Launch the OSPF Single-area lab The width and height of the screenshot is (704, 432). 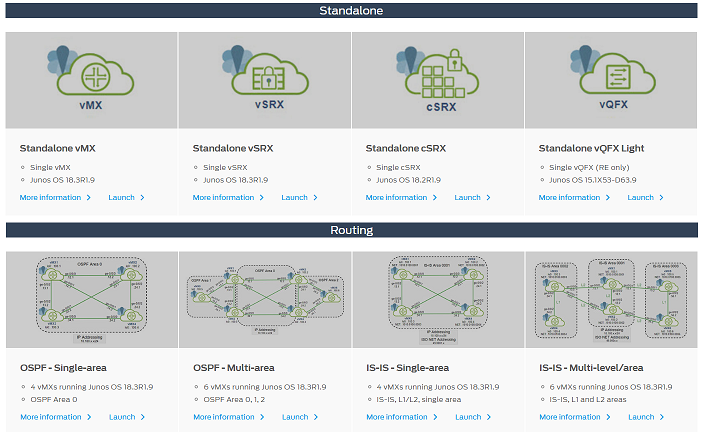tap(127, 417)
